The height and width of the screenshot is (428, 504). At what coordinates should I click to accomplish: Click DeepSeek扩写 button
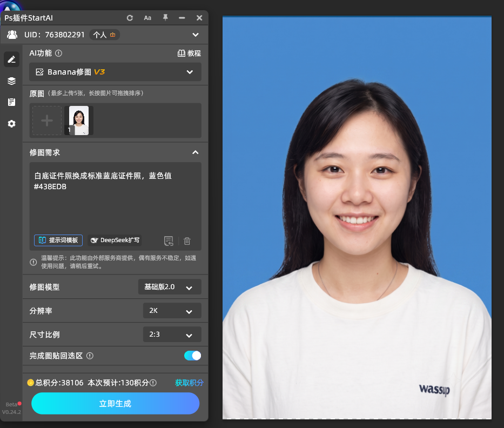(x=115, y=240)
